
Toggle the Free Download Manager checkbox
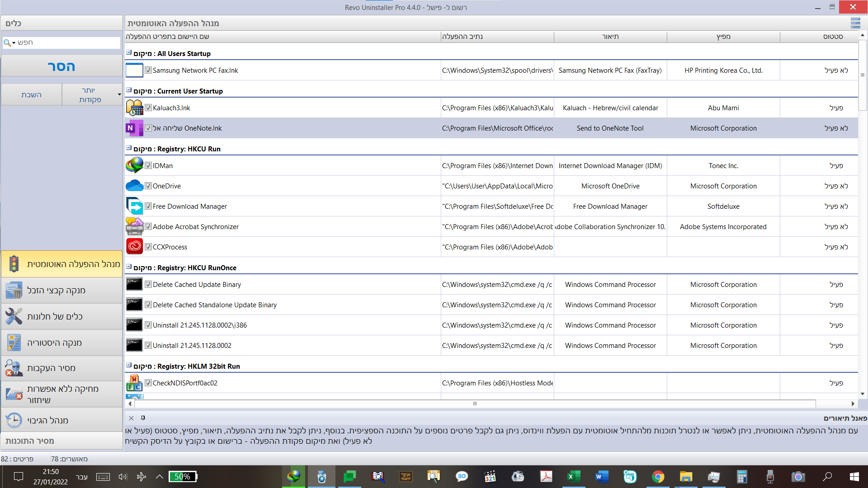[148, 206]
